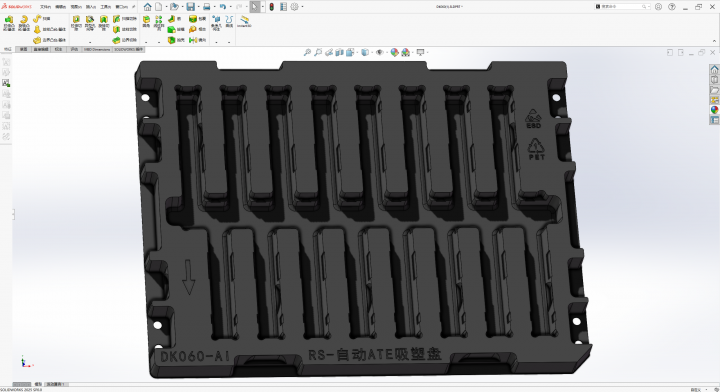This screenshot has width=720, height=392.
Task: Open the Hole Wizard tool
Action: (90, 23)
